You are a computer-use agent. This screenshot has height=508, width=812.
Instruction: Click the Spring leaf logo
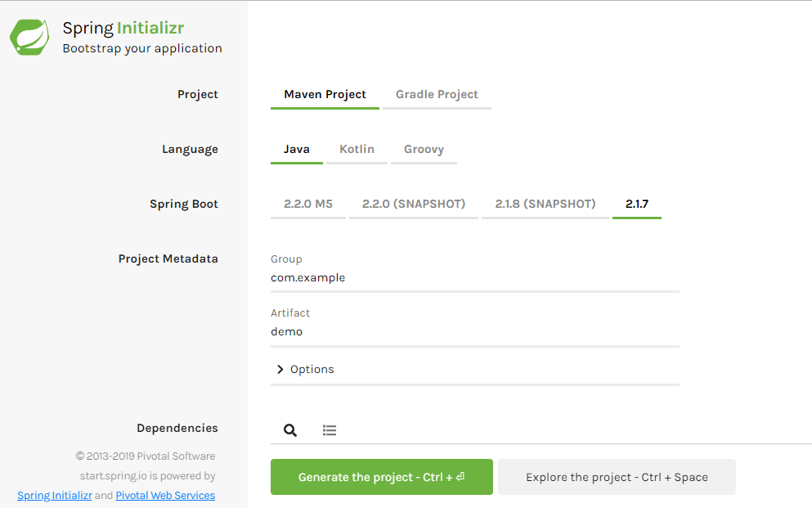29,38
